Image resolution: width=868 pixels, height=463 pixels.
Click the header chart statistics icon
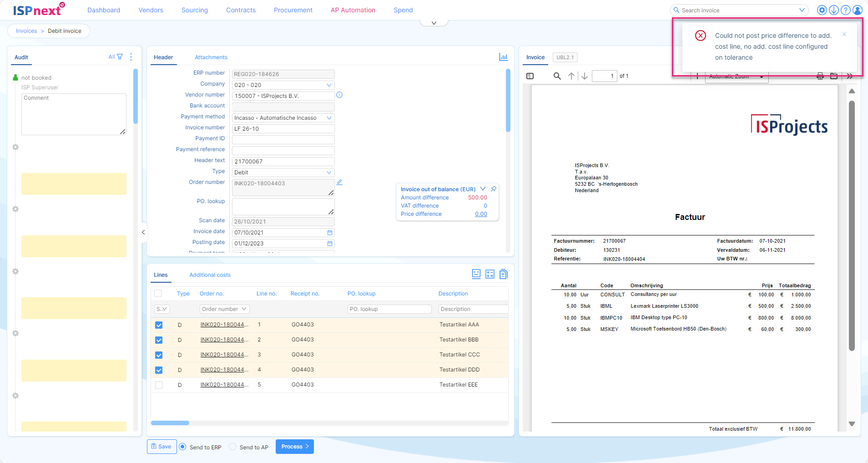pos(503,57)
